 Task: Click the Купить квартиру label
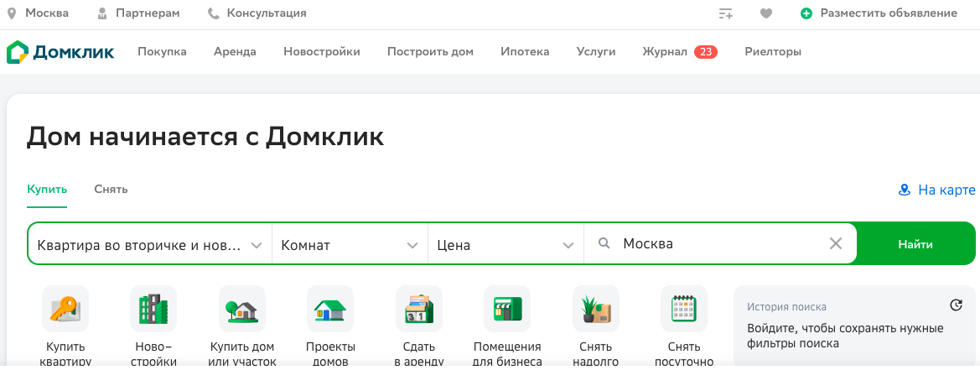65,354
